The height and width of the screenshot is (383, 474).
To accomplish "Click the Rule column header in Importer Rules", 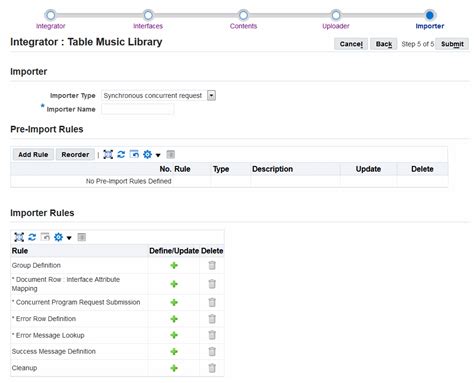I will [x=20, y=251].
